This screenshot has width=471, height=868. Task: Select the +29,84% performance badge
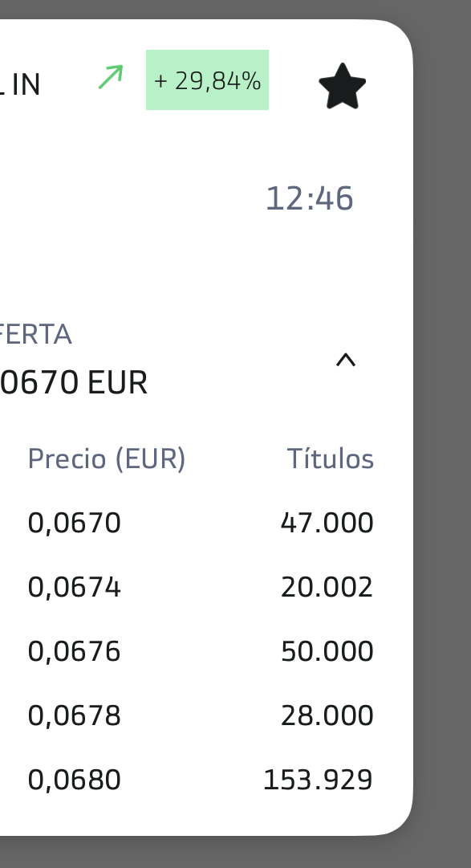click(x=207, y=79)
